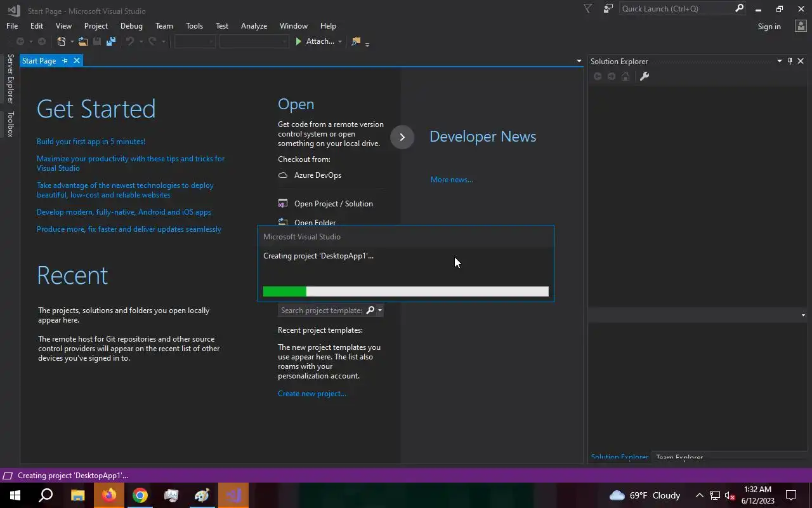Expand the Server Explorer side tab
The image size is (812, 508).
point(10,79)
